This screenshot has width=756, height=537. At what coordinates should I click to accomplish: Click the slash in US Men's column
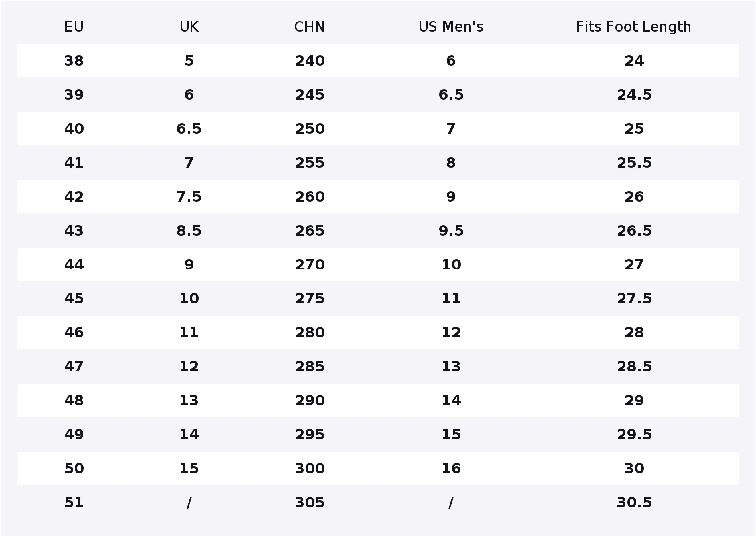(x=451, y=503)
